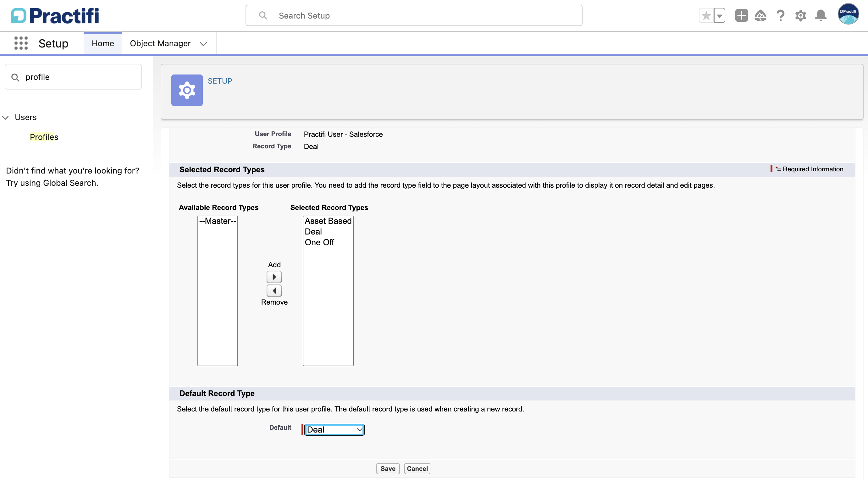Click the blue Setup gear tile icon
This screenshot has width=868, height=480.
(187, 90)
